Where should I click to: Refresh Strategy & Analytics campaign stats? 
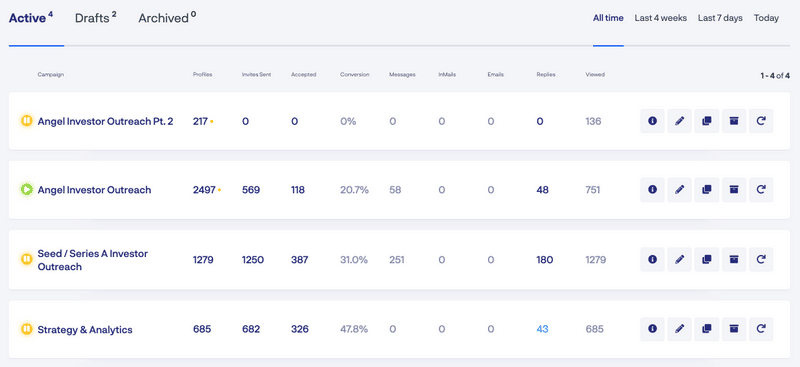click(x=761, y=329)
